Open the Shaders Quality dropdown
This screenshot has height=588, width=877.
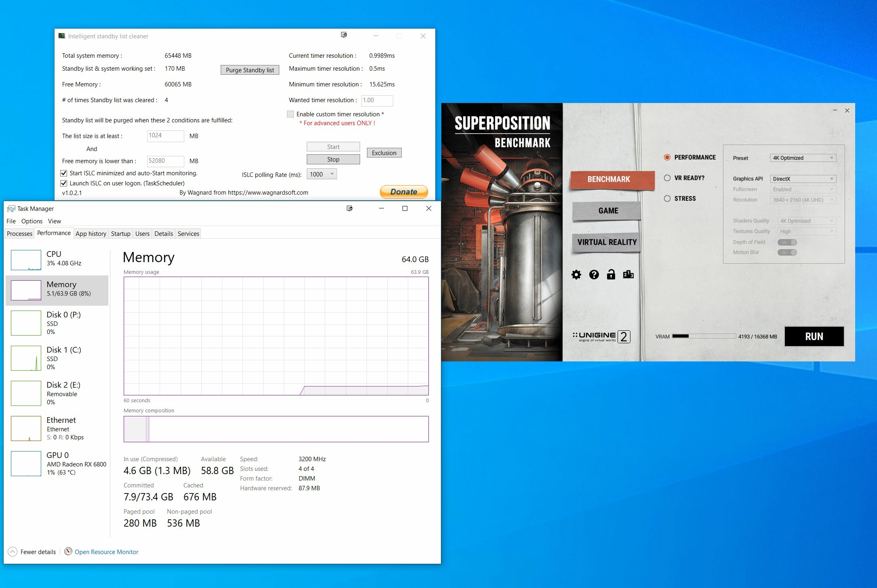(x=807, y=221)
